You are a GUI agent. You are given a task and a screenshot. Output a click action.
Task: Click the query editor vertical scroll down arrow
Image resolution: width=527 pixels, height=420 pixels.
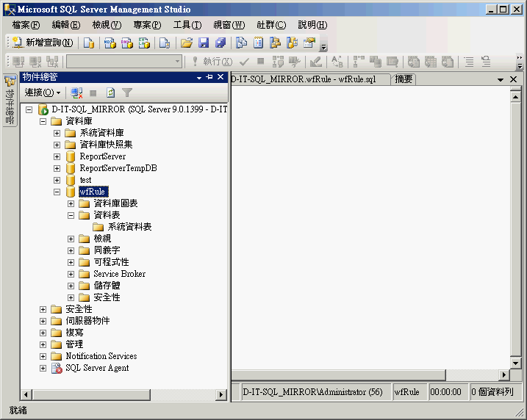[x=515, y=363]
